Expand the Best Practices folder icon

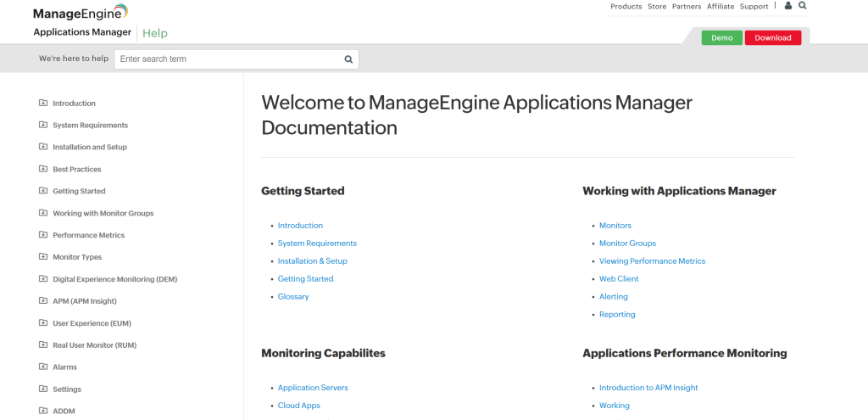tap(43, 169)
